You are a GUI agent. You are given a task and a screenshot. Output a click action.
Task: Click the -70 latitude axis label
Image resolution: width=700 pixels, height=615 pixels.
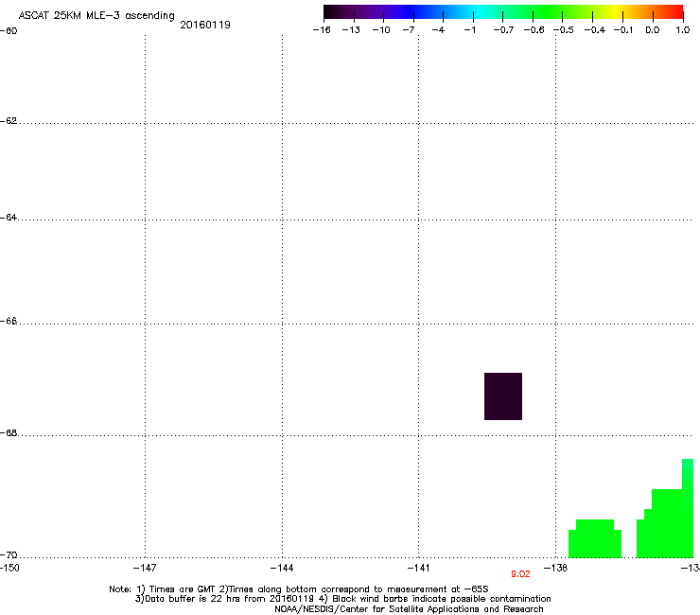pyautogui.click(x=9, y=554)
